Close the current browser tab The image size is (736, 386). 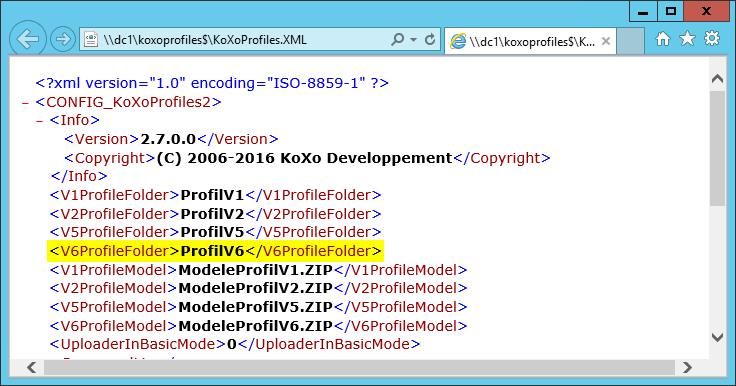click(606, 41)
